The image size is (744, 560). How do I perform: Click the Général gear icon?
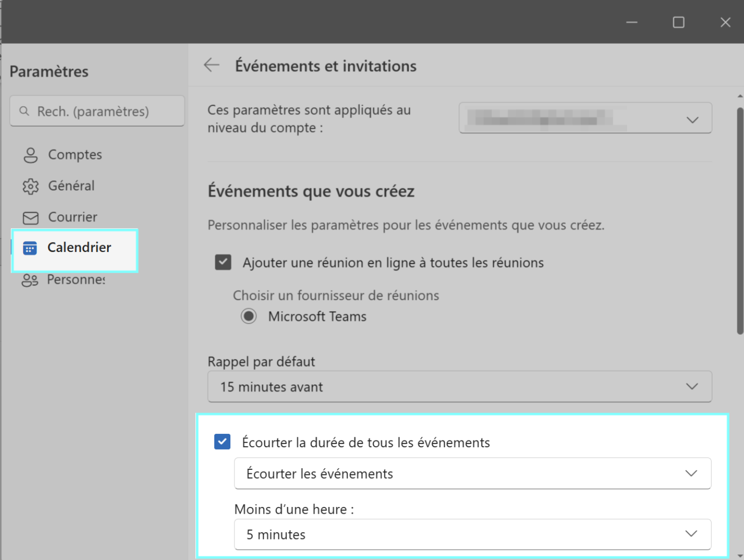(30, 186)
